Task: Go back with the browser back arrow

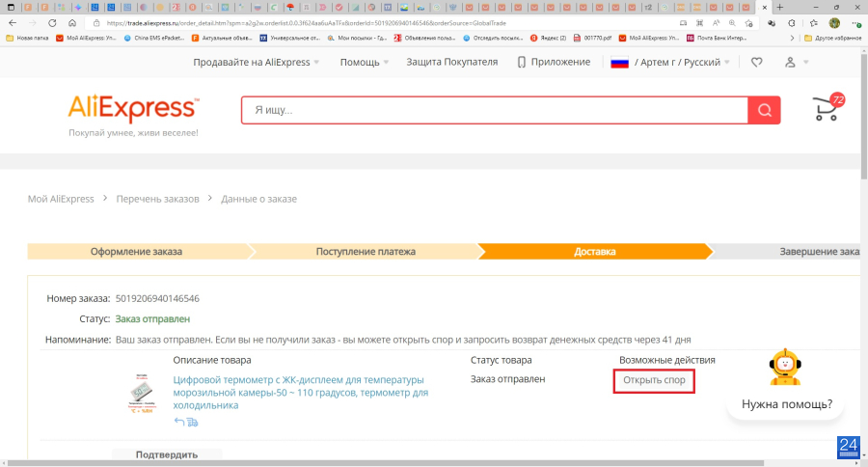Action: (x=13, y=23)
